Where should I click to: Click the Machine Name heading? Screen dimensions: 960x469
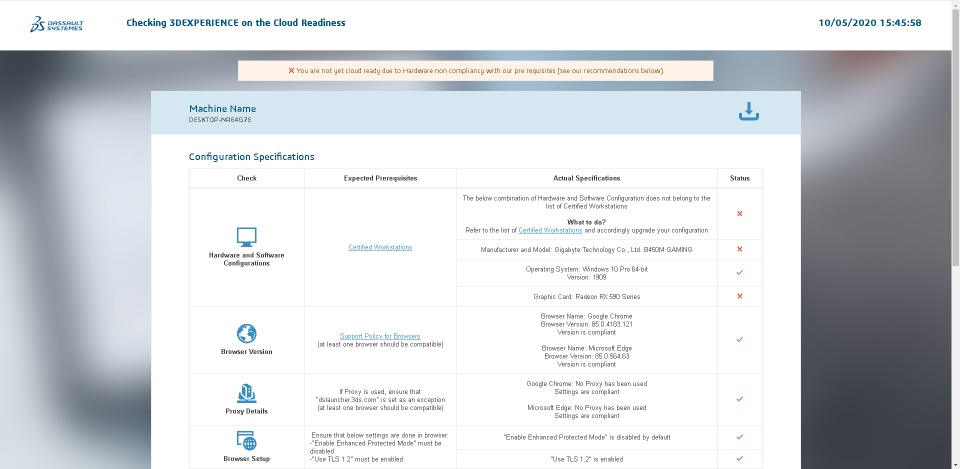(222, 108)
